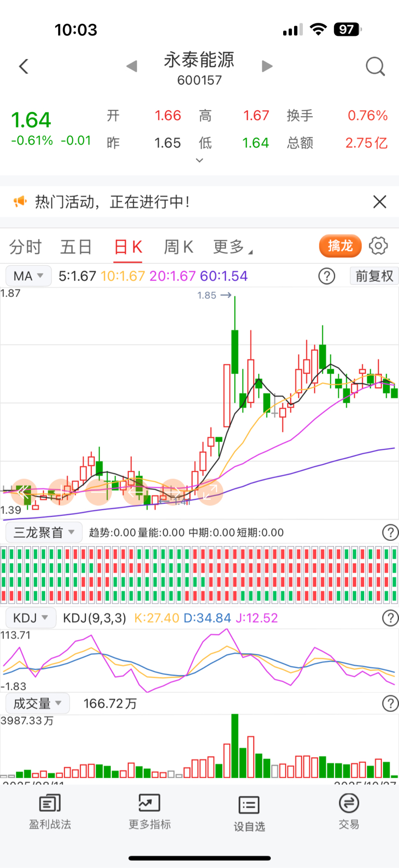Open 更多指标 in bottom bar
Viewport: 399px width, 868px height.
pos(150,812)
